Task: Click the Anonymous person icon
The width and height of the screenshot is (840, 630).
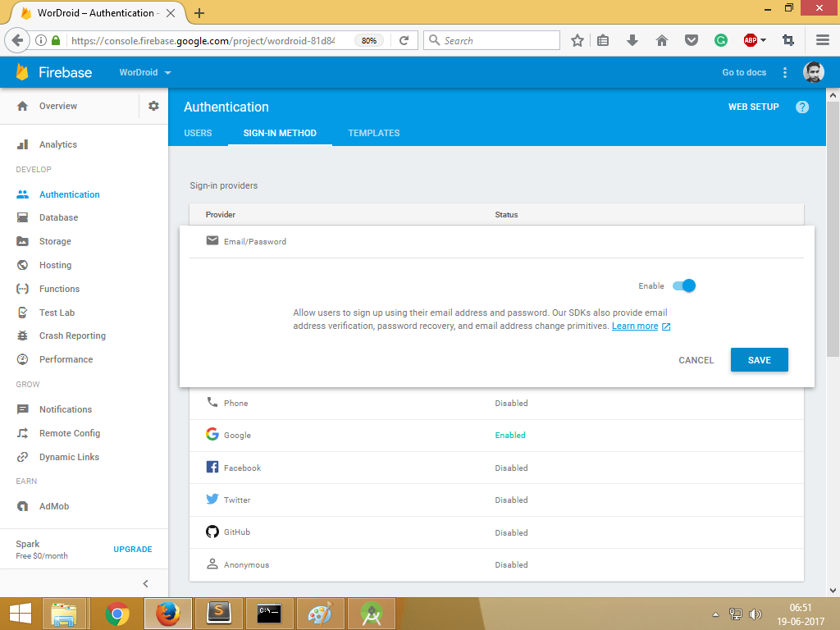Action: 212,564
